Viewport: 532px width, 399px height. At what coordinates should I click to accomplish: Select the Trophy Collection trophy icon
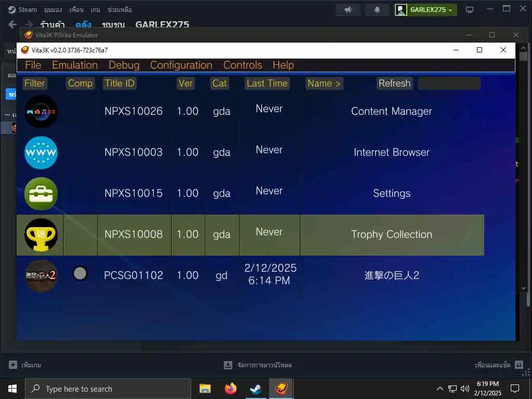(41, 235)
